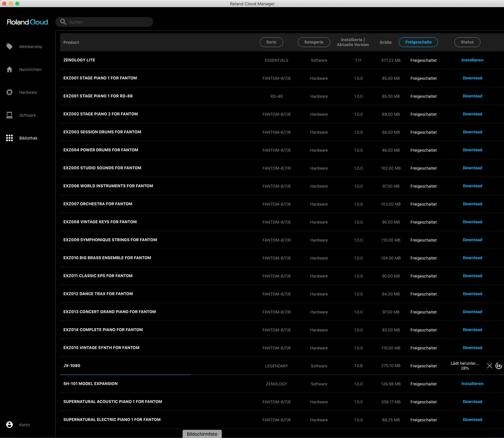Select the EXZ012 Dance Trax product name
The height and width of the screenshot is (438, 504).
pyautogui.click(x=98, y=294)
